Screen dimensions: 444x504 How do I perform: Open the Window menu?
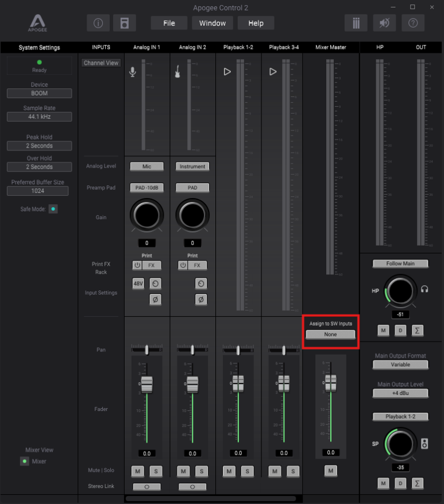213,23
